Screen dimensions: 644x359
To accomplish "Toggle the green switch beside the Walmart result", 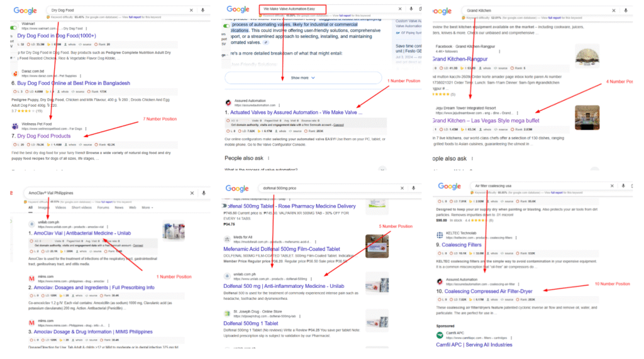I will pyautogui.click(x=14, y=28).
